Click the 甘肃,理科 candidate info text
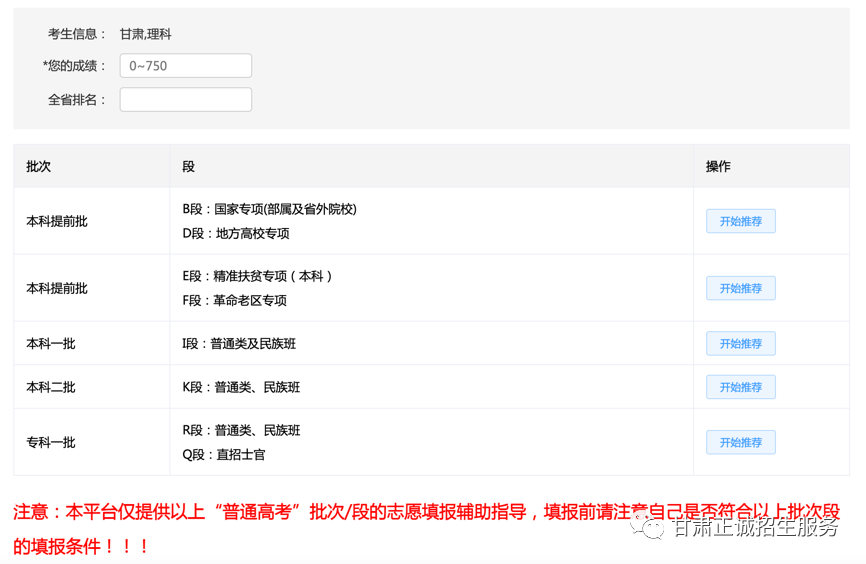 pyautogui.click(x=146, y=34)
